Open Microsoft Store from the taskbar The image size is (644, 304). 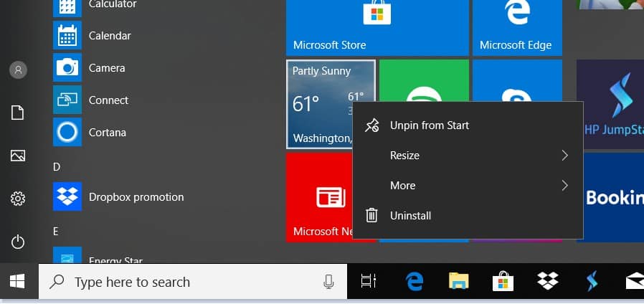tap(503, 281)
